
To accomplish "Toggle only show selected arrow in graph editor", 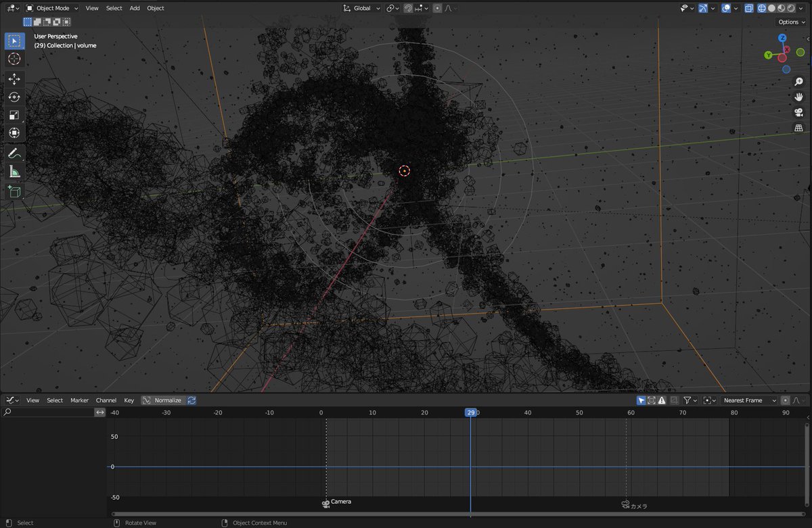I will coord(641,400).
